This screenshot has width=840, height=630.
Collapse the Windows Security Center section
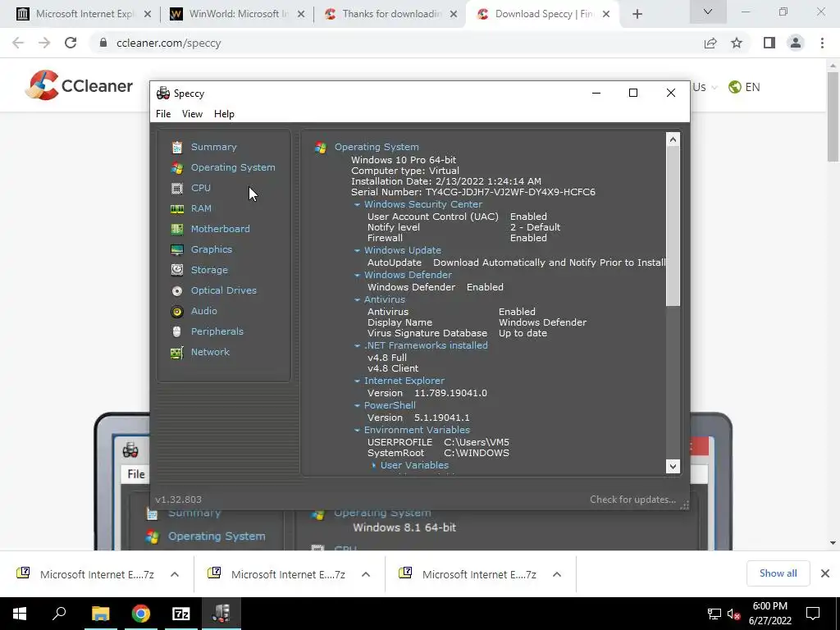(357, 204)
